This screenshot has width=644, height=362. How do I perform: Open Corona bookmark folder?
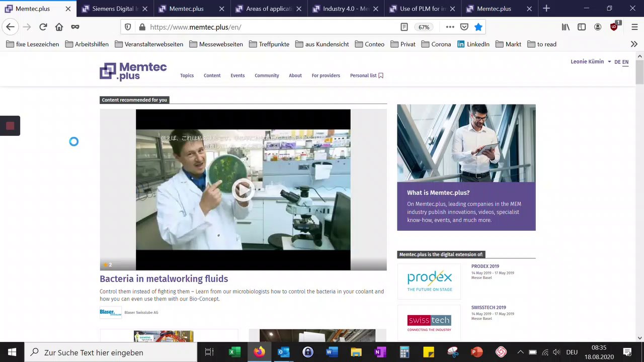[x=436, y=44]
